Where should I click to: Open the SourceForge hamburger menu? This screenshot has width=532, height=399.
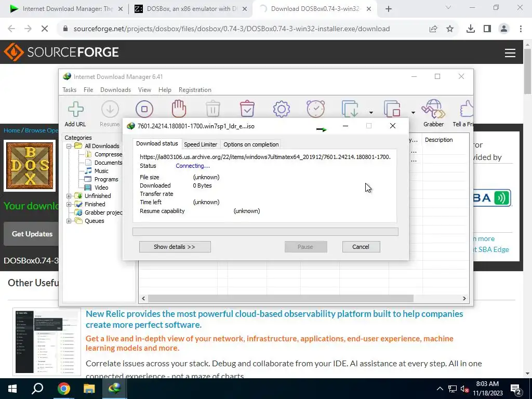click(x=510, y=53)
